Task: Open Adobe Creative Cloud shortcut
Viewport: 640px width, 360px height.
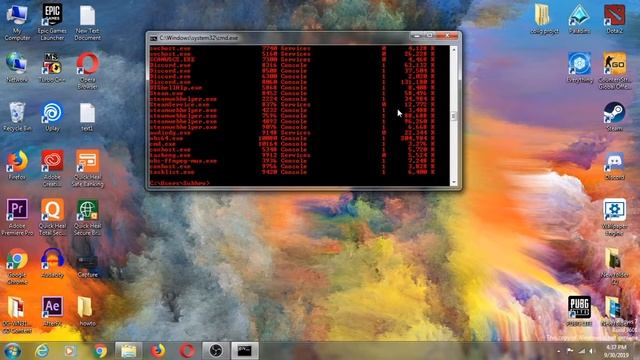Action: click(52, 168)
